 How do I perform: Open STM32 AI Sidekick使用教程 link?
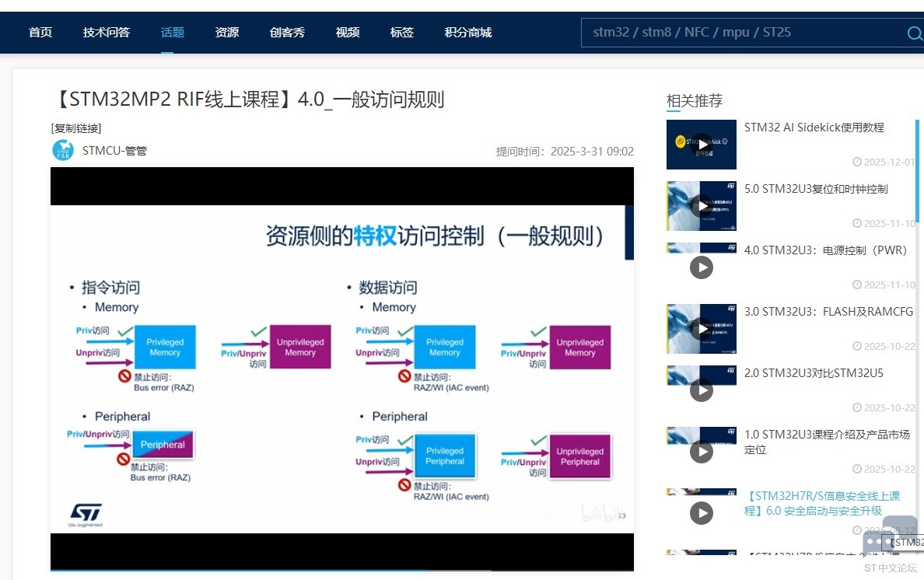814,128
